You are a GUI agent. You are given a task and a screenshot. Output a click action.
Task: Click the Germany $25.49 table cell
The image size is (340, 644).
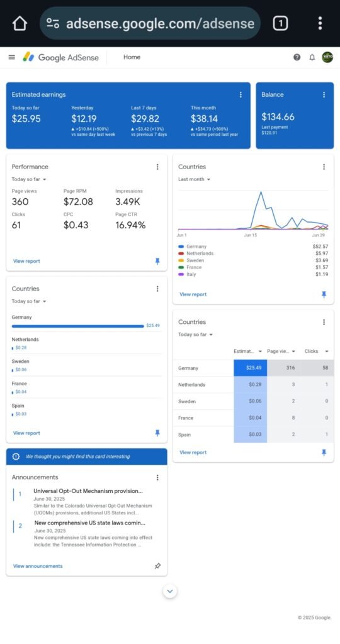[x=251, y=368]
